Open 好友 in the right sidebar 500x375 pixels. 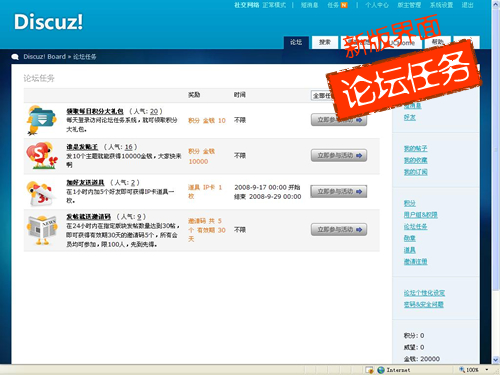pyautogui.click(x=410, y=117)
